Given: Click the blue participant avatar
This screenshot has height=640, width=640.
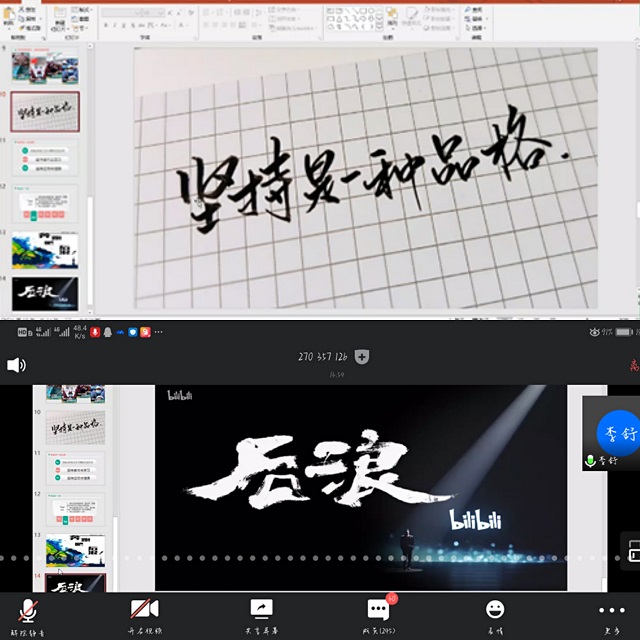Looking at the screenshot, I should click(616, 432).
